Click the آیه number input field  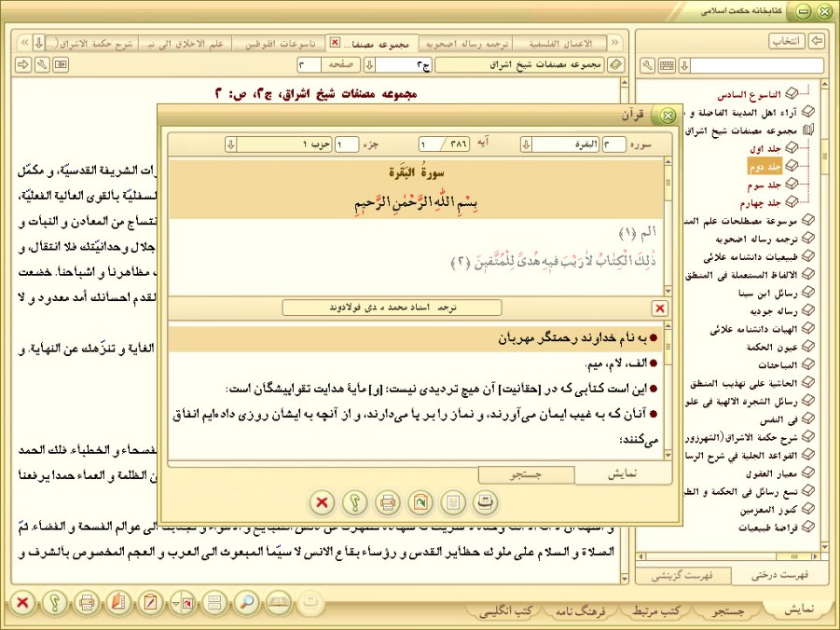point(432,144)
